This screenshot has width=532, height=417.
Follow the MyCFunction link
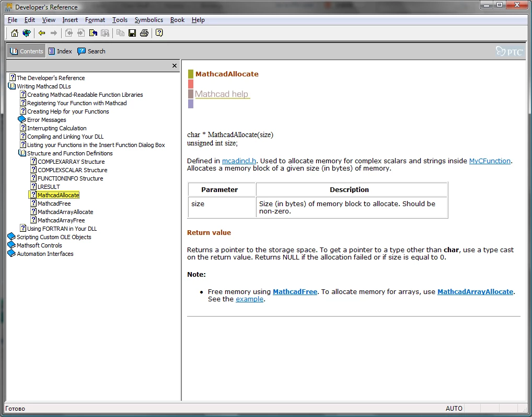[x=490, y=161]
